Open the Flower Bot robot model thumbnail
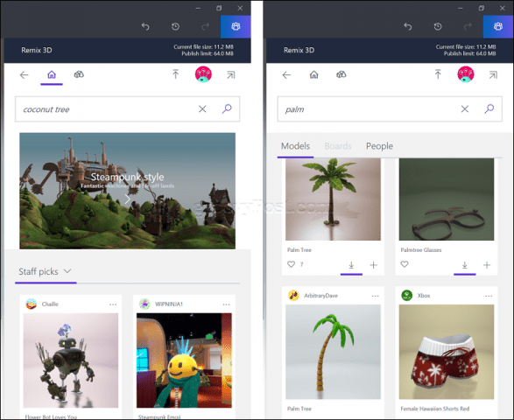The width and height of the screenshot is (514, 420). pos(71,360)
